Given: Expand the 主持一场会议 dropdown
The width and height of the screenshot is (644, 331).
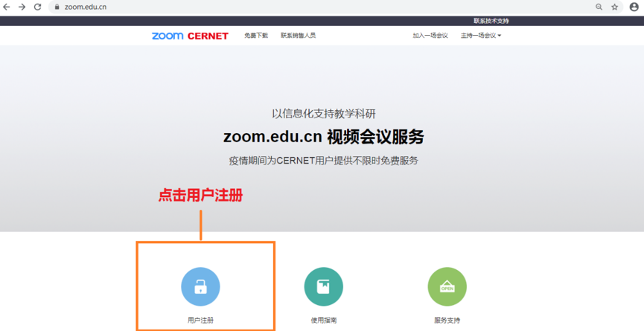Looking at the screenshot, I should (x=481, y=36).
